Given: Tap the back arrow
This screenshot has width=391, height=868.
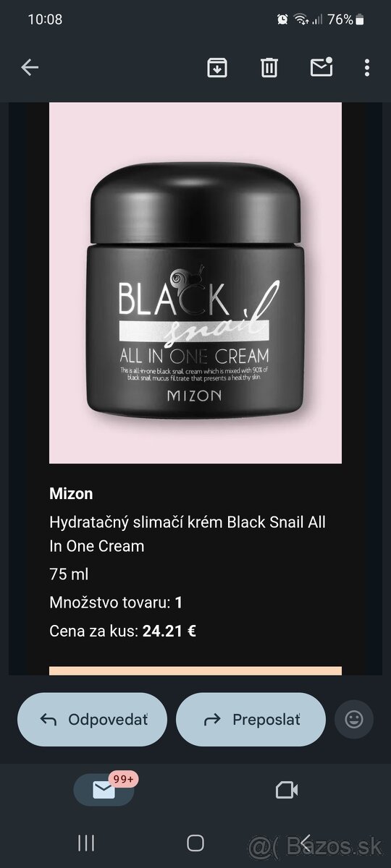Looking at the screenshot, I should (x=30, y=67).
